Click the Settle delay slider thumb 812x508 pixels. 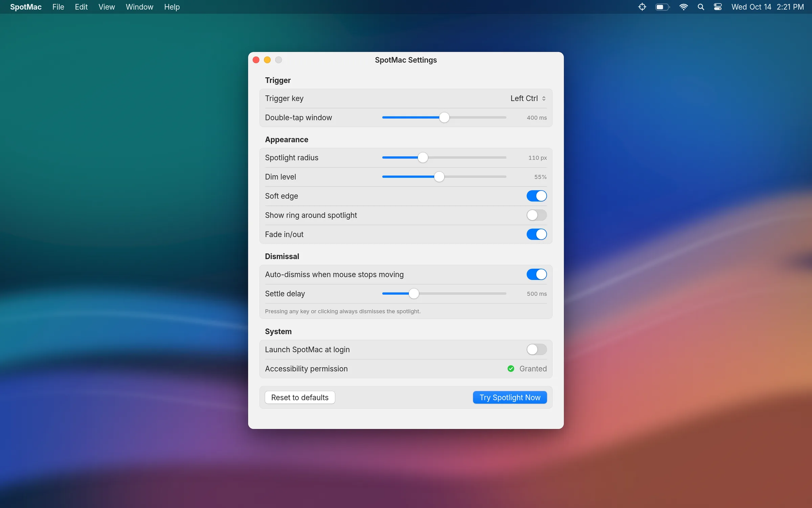point(413,294)
